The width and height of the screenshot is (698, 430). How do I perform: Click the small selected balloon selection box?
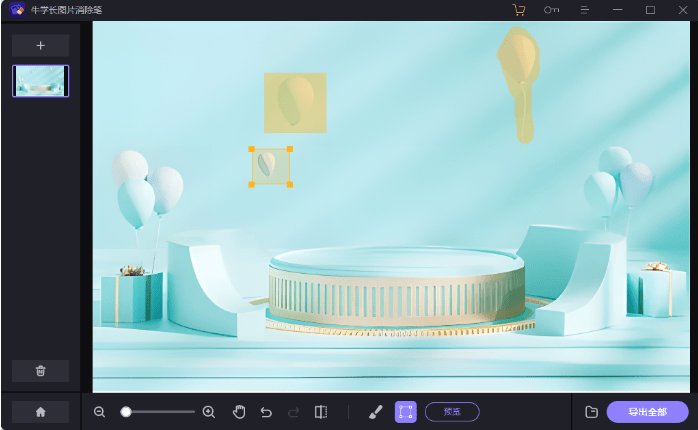tap(270, 166)
